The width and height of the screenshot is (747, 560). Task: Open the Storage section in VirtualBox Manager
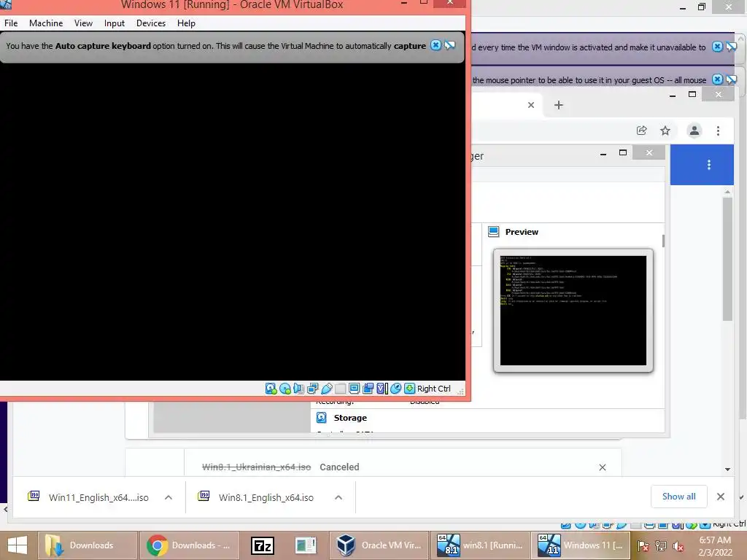click(350, 418)
